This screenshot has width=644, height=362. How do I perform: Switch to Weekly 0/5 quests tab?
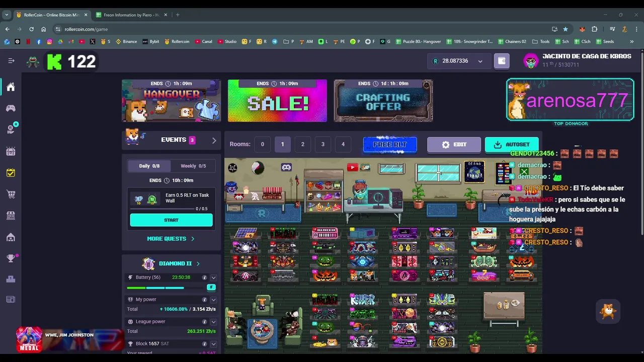tap(193, 166)
